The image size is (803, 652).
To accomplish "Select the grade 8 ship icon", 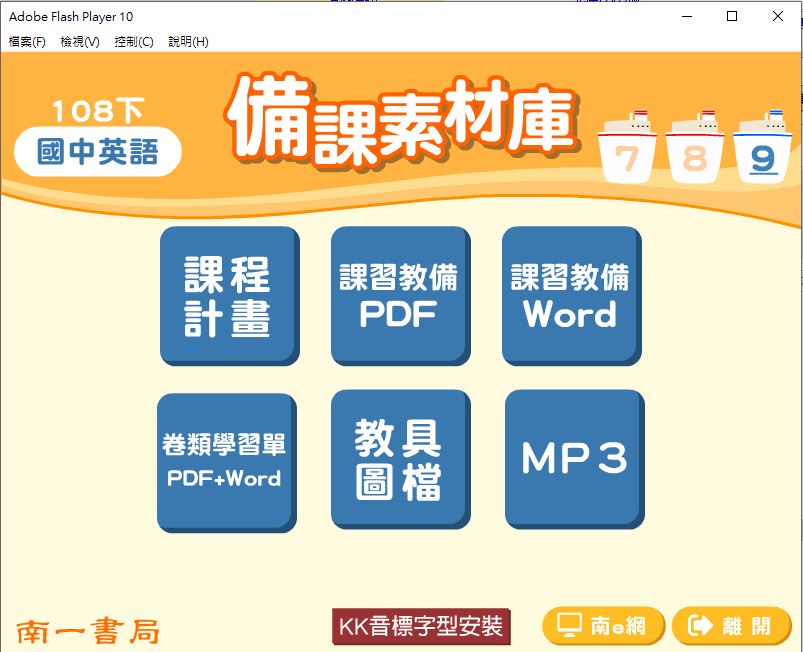I will click(695, 148).
